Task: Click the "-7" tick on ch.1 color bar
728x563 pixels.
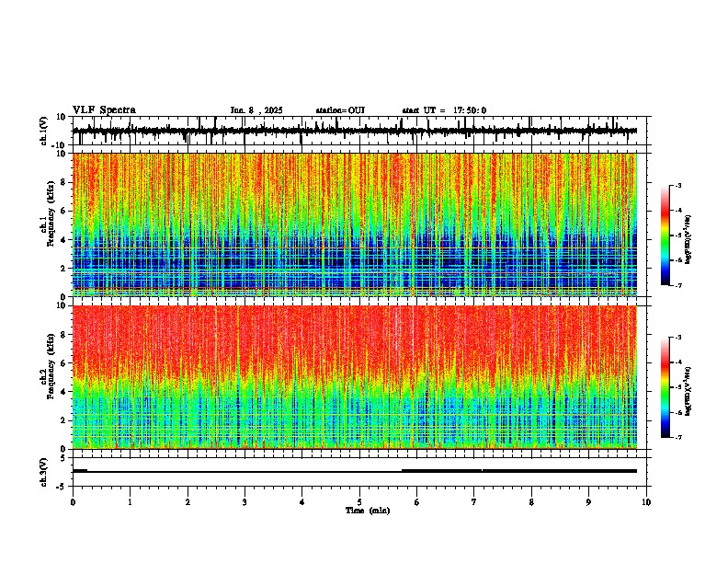Action: [677, 285]
